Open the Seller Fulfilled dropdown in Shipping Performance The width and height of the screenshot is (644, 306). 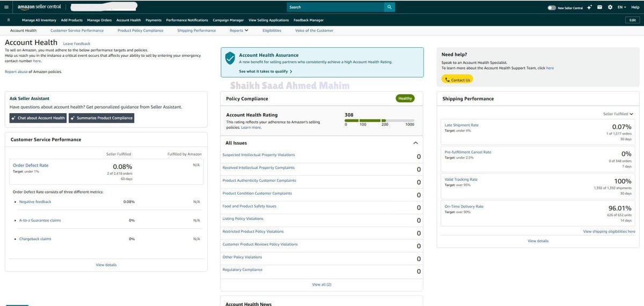(618, 114)
